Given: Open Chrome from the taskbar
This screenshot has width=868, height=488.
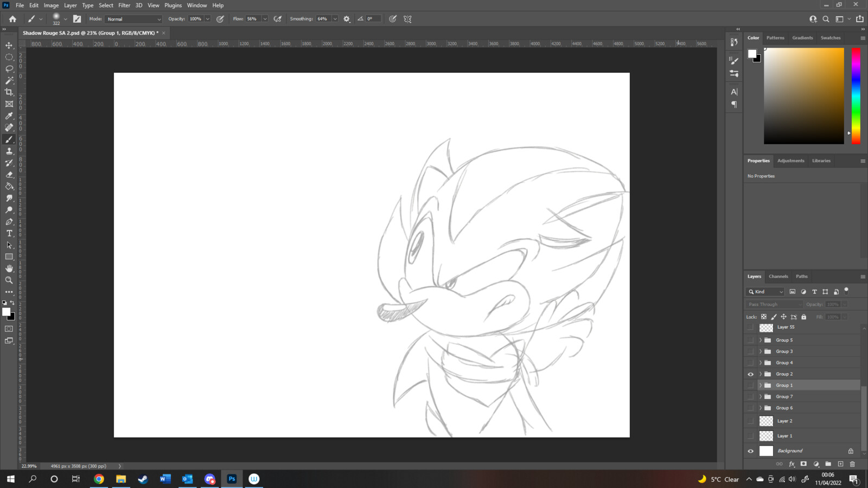Looking at the screenshot, I should coord(99,479).
